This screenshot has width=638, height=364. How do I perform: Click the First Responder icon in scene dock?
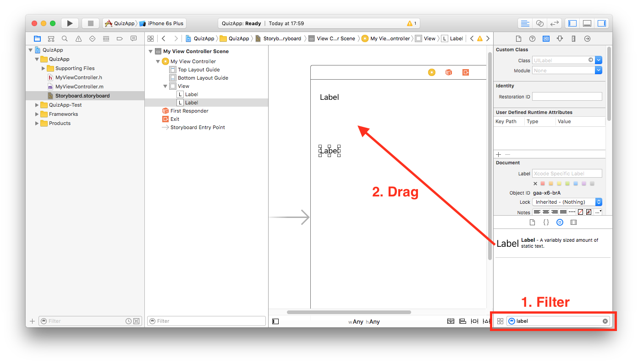449,72
